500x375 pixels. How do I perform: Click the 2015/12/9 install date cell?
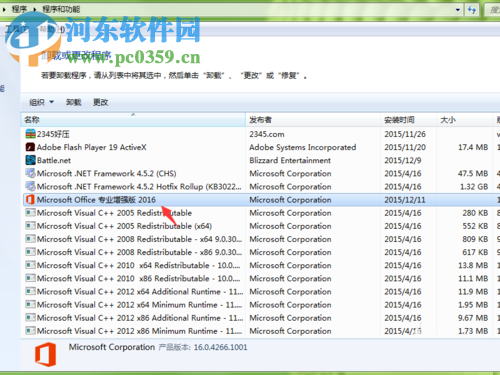point(403,160)
